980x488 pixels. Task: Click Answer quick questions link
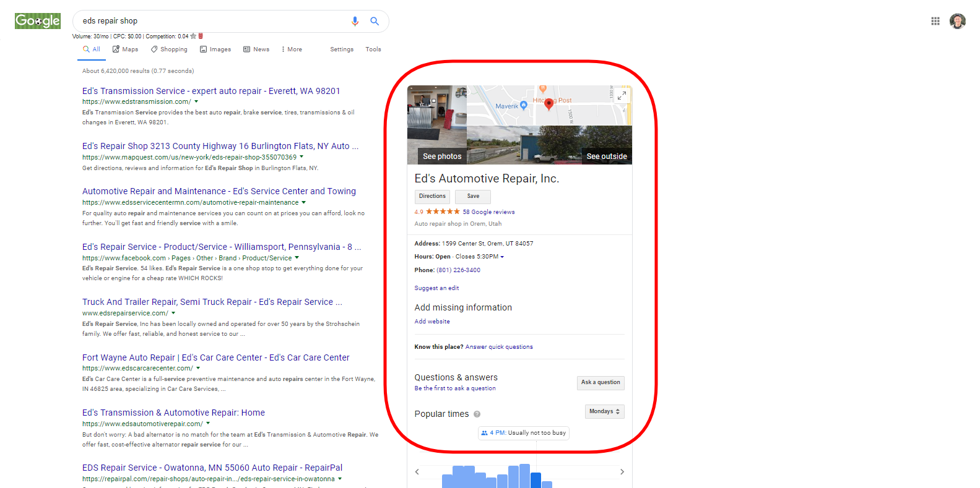coord(499,347)
